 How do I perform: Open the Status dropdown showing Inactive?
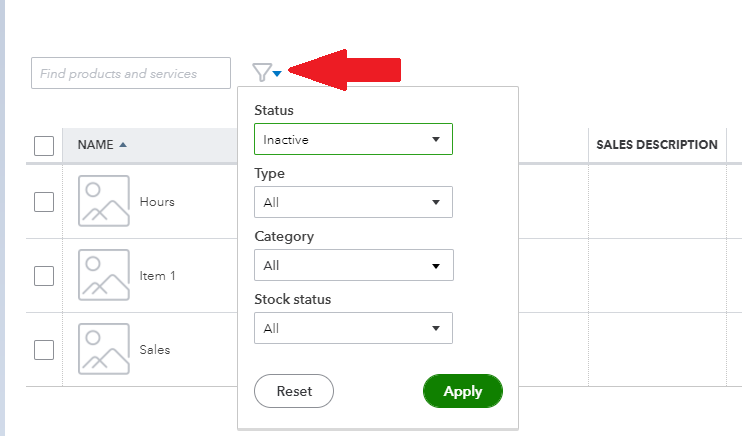point(353,139)
